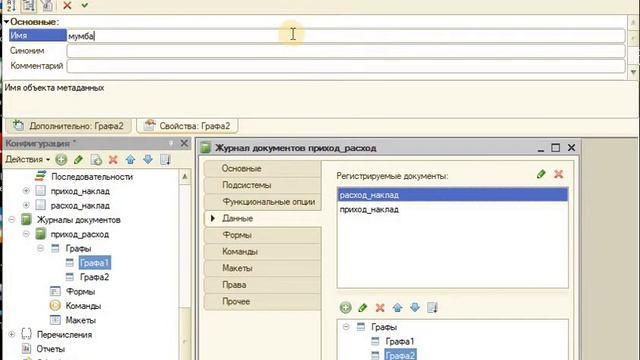Click scroll down arrow of properties panel

[x=633, y=73]
